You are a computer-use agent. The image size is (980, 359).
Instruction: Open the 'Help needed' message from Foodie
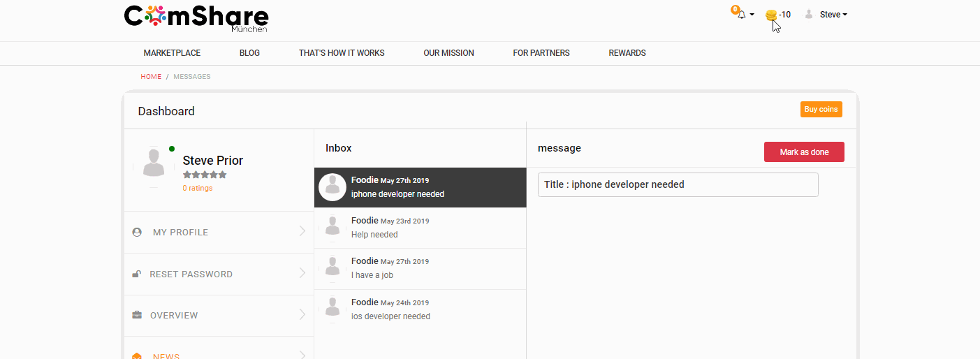coord(420,228)
